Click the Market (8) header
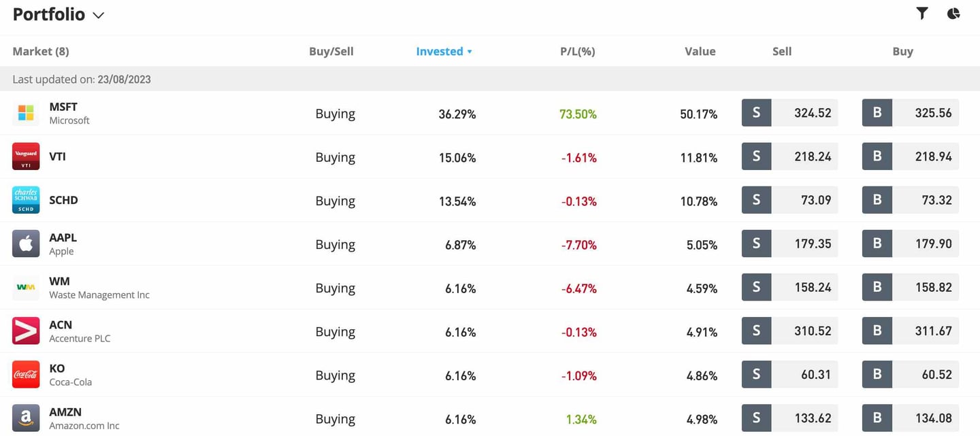The height and width of the screenshot is (436, 980). tap(40, 51)
